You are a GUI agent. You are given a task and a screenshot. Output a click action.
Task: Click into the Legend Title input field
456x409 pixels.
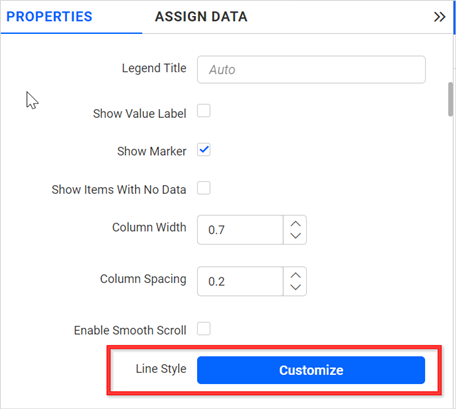(x=311, y=69)
